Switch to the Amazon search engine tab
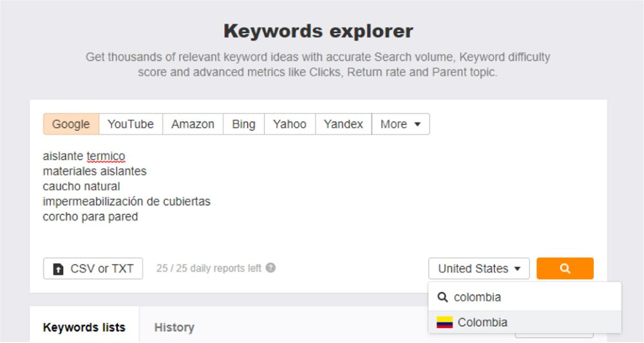The height and width of the screenshot is (343, 644). click(x=193, y=124)
